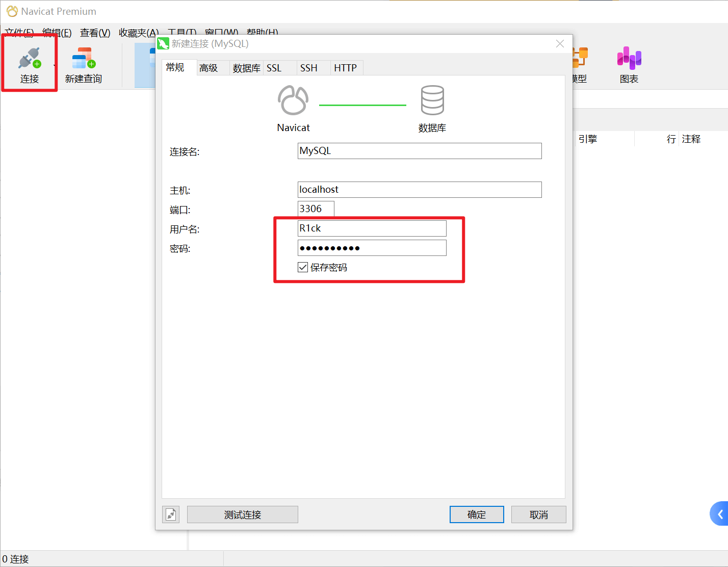The height and width of the screenshot is (567, 728).
Task: Click the small icon button beside 测试连接
Action: [171, 514]
